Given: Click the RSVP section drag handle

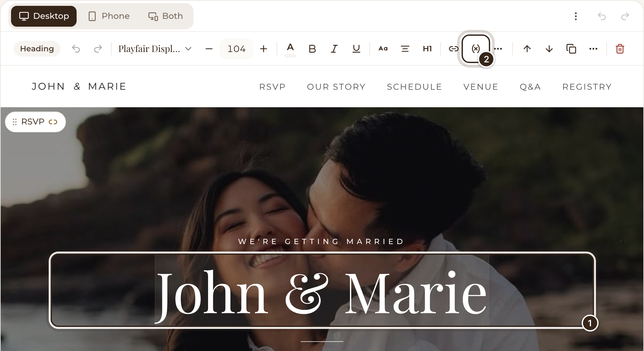Looking at the screenshot, I should (x=15, y=122).
